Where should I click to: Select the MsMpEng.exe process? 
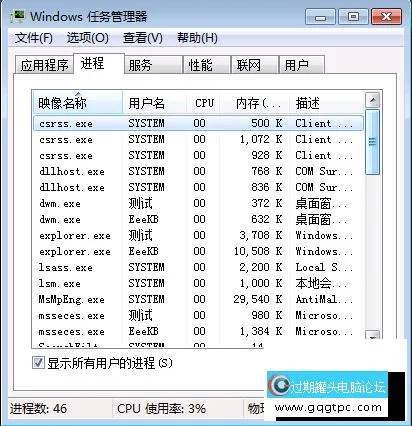(198, 299)
